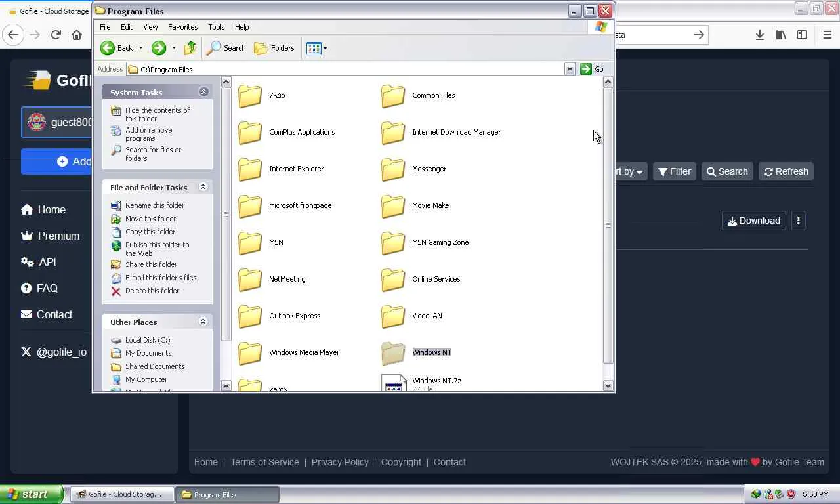
Task: Go to Local Disk (C:) in Other Places
Action: 148,340
